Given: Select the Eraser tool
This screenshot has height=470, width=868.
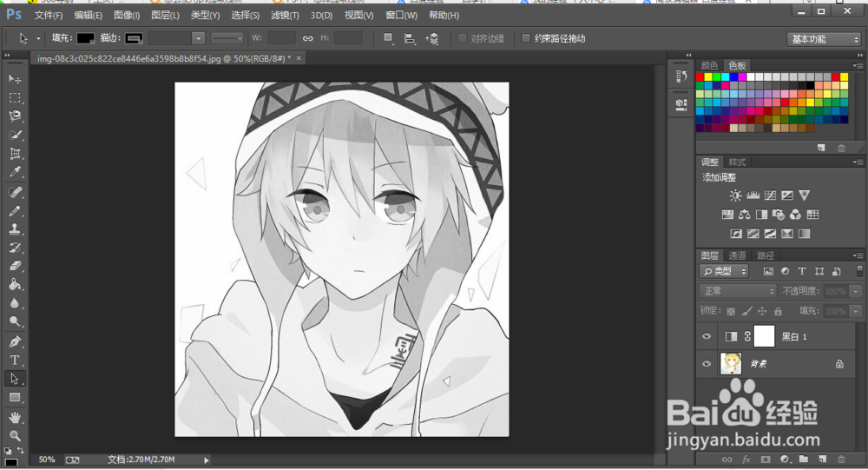Looking at the screenshot, I should coord(15,266).
